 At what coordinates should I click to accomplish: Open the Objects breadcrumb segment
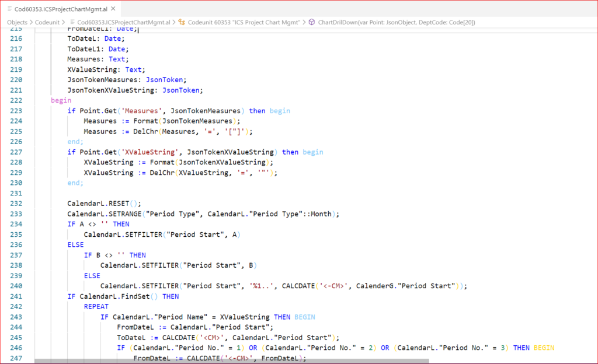tap(17, 23)
